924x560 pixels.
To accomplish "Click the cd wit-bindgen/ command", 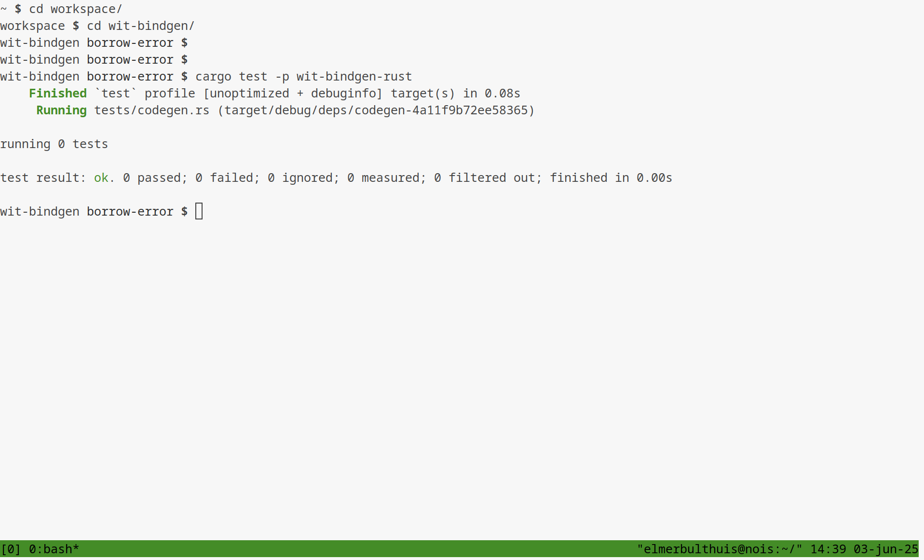I will [x=140, y=26].
